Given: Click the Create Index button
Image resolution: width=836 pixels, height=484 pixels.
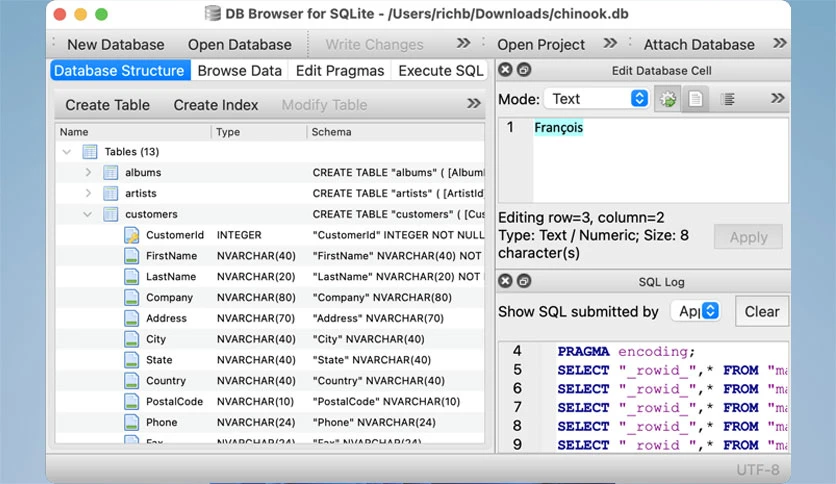Looking at the screenshot, I should 215,105.
